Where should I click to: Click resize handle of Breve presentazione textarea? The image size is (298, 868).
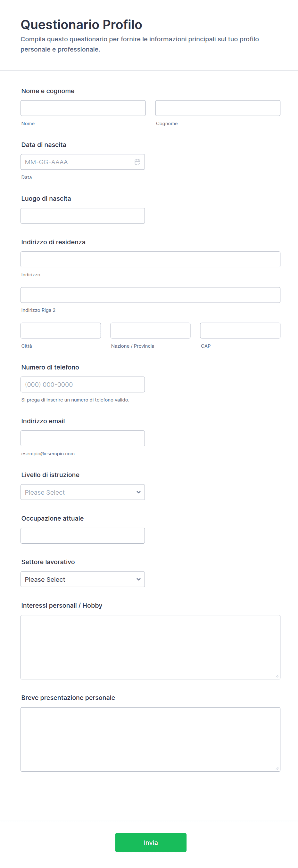pyautogui.click(x=277, y=768)
